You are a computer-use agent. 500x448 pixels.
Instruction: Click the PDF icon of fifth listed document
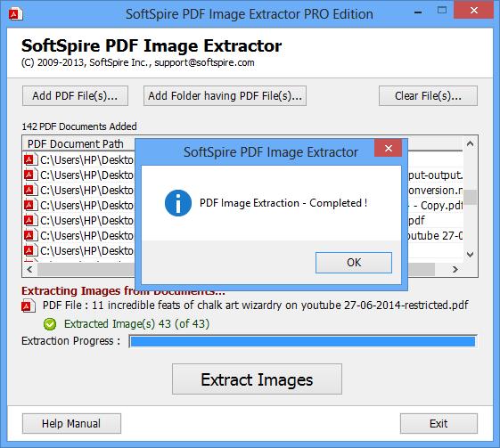[x=30, y=221]
